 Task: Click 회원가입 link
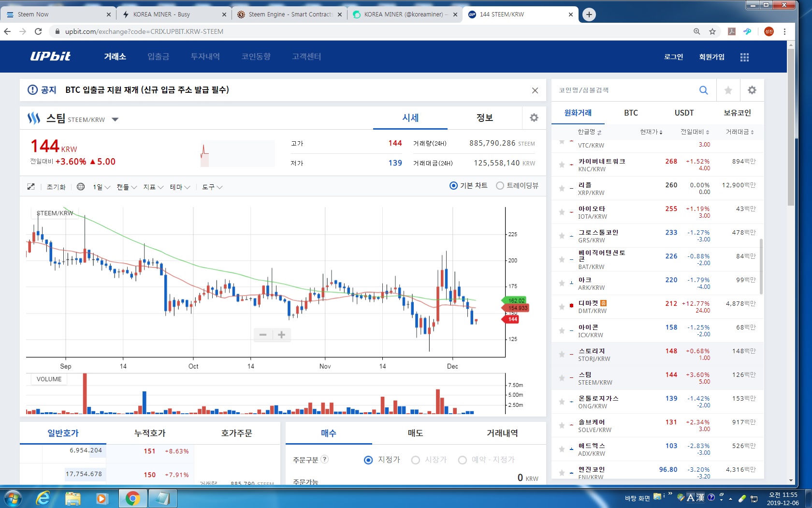711,57
